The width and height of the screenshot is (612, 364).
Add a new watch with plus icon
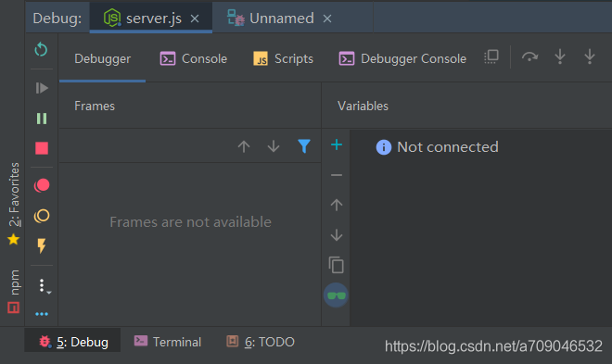[x=336, y=145]
